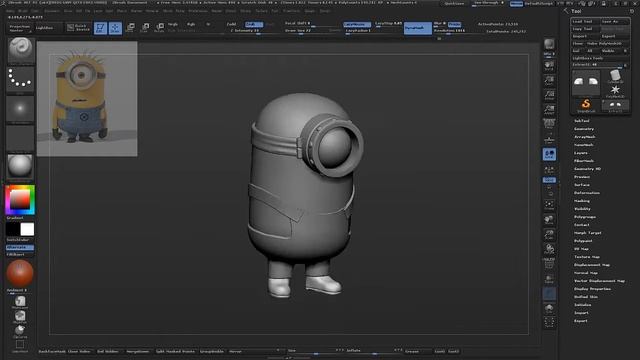This screenshot has width=640, height=360.
Task: Expand the Display Properties sub-palette
Action: [x=592, y=289]
